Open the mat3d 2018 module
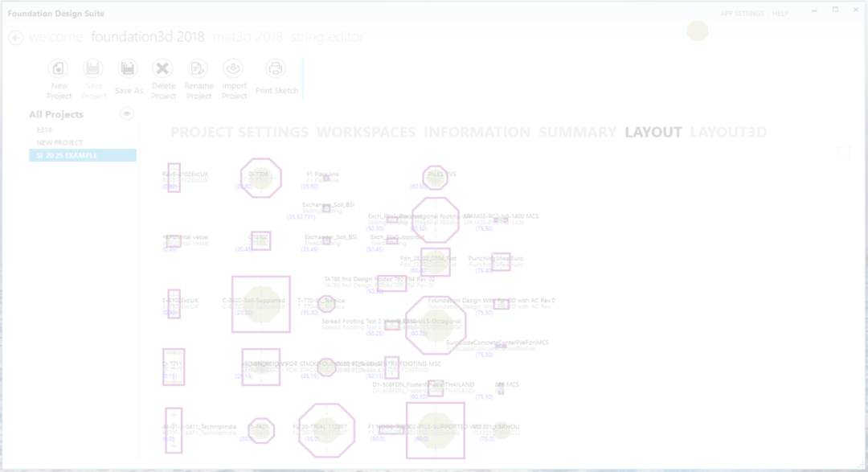The width and height of the screenshot is (868, 472). 248,37
